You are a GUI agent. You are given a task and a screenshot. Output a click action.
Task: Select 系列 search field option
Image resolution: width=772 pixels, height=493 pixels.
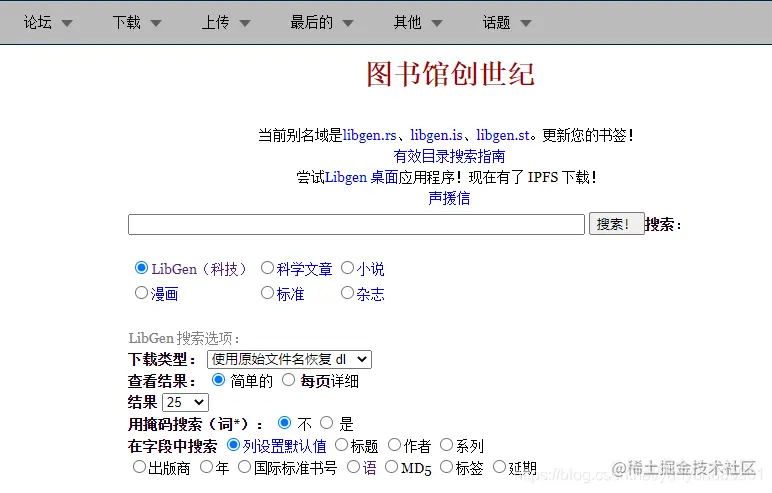tap(446, 445)
